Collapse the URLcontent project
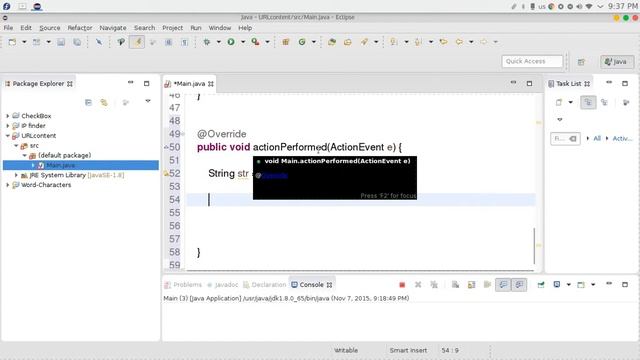Viewport: 640px width, 360px height. pos(7,136)
